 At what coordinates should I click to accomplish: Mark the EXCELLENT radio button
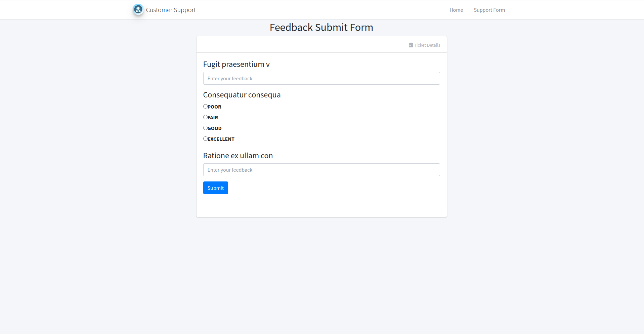click(205, 139)
